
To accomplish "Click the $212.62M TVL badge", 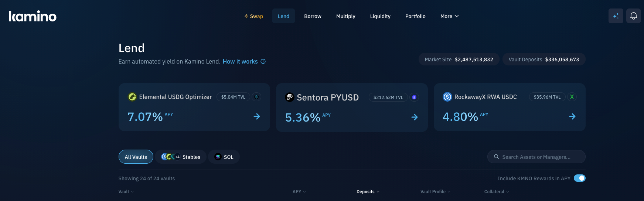I will pyautogui.click(x=388, y=97).
